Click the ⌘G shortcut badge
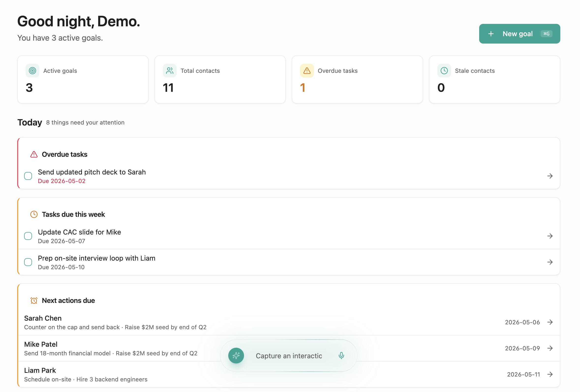Image resolution: width=580 pixels, height=392 pixels. click(546, 34)
